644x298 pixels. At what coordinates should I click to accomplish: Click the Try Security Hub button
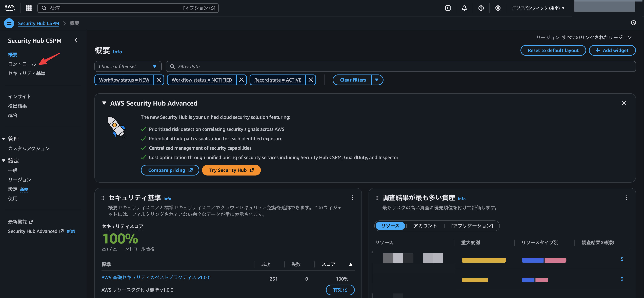pos(231,170)
